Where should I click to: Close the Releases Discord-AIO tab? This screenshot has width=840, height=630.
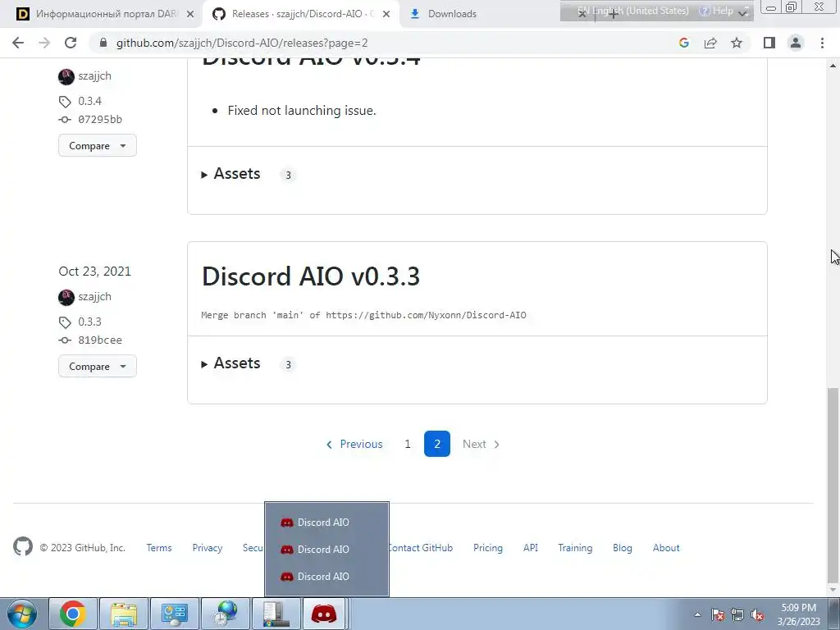(386, 15)
